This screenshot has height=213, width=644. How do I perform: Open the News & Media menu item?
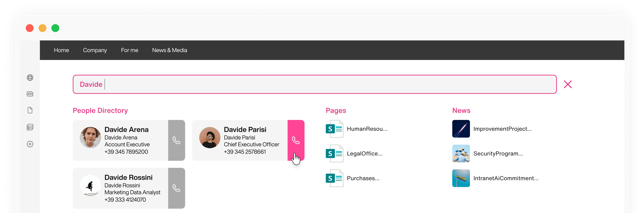click(x=169, y=50)
